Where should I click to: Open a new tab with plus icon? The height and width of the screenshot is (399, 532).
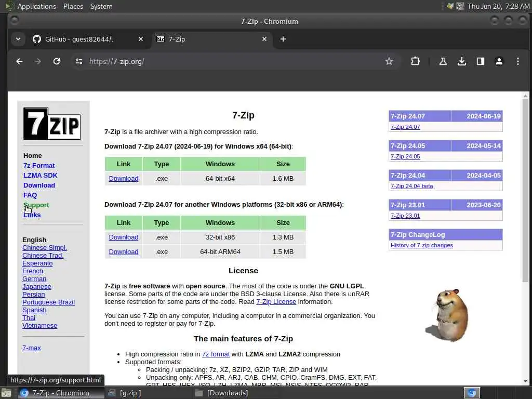(x=283, y=39)
